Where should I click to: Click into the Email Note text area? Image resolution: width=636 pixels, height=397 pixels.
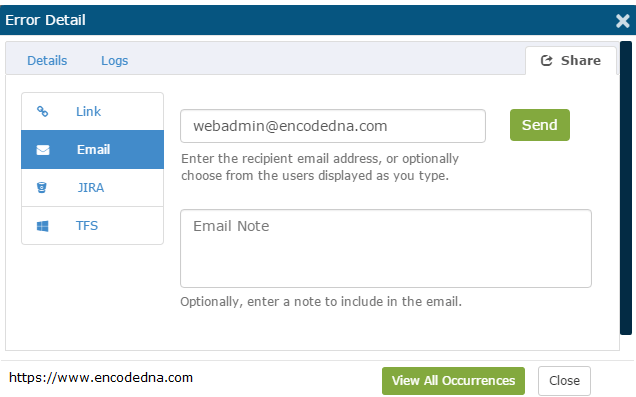coord(386,249)
